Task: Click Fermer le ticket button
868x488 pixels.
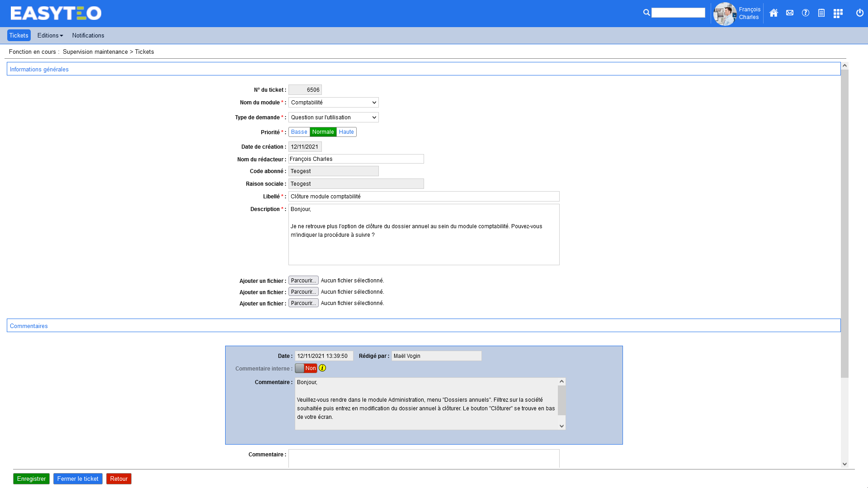Action: pos(78,479)
